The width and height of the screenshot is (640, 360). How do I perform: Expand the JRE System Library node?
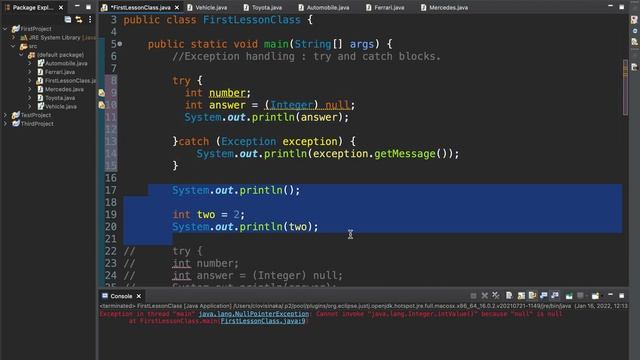pos(13,38)
